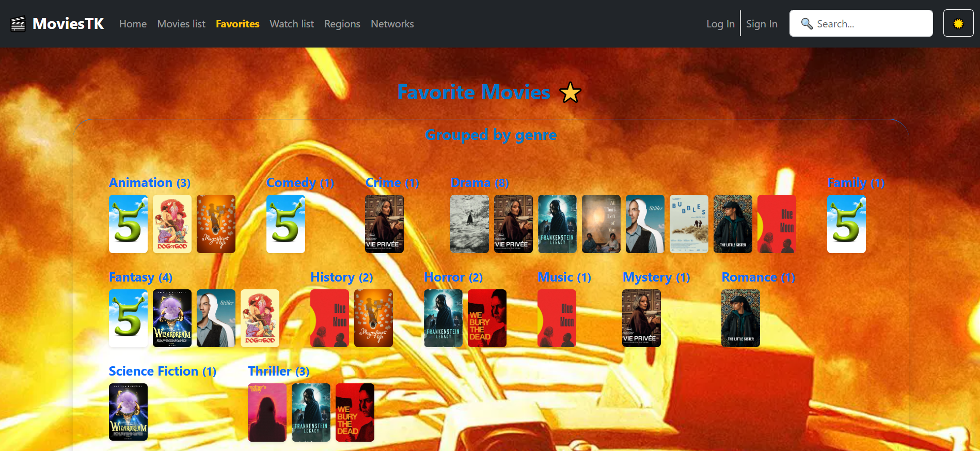The height and width of the screenshot is (451, 980).
Task: Open the Blue Moon poster under Drama
Action: coord(777,224)
